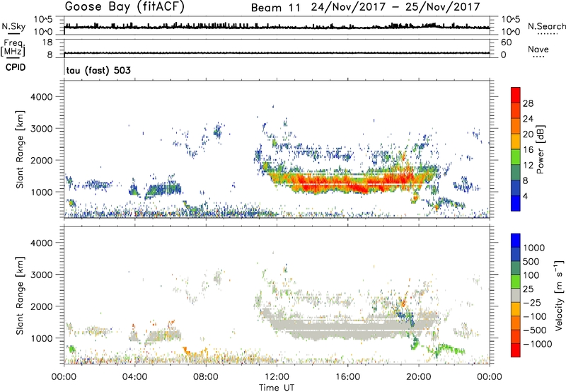The width and height of the screenshot is (566, 392).
Task: Select the "2000" tick on the velocity panel
Action: point(42,306)
